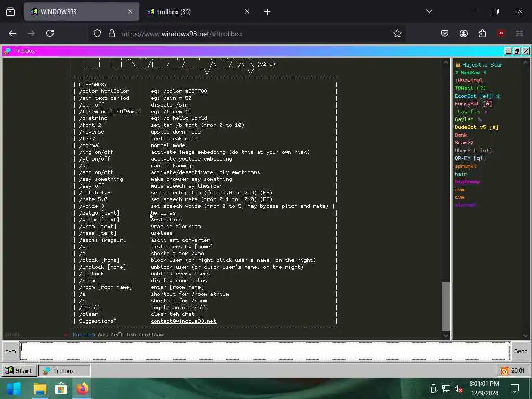
Task: Send the chat message
Action: (x=521, y=351)
